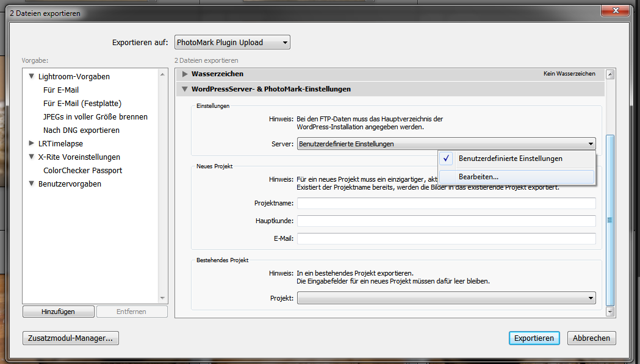Select checked Benutzerdefinierte Einstellungen menu entry
The image size is (640, 364).
point(510,159)
